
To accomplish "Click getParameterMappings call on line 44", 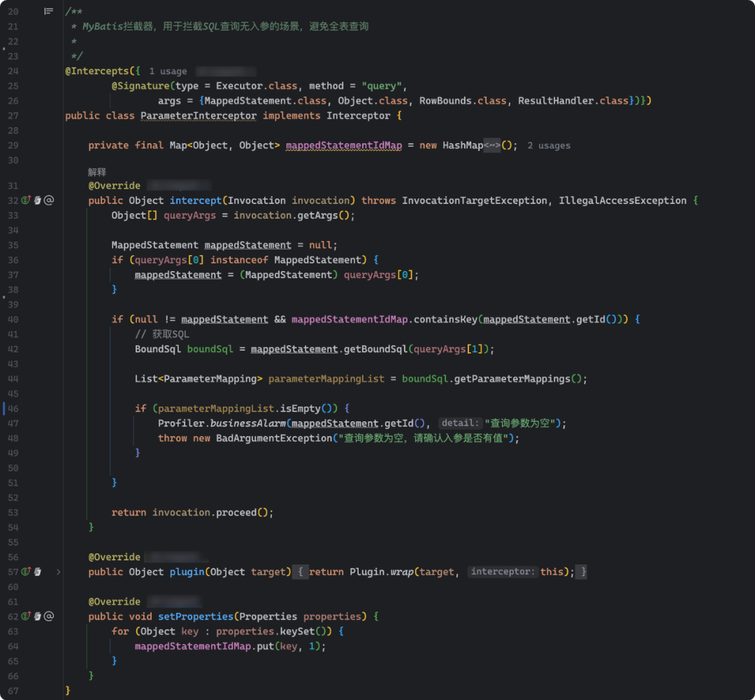I will pyautogui.click(x=512, y=379).
